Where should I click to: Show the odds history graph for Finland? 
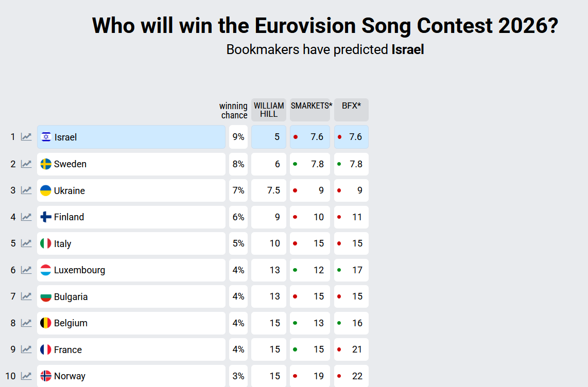coord(26,217)
